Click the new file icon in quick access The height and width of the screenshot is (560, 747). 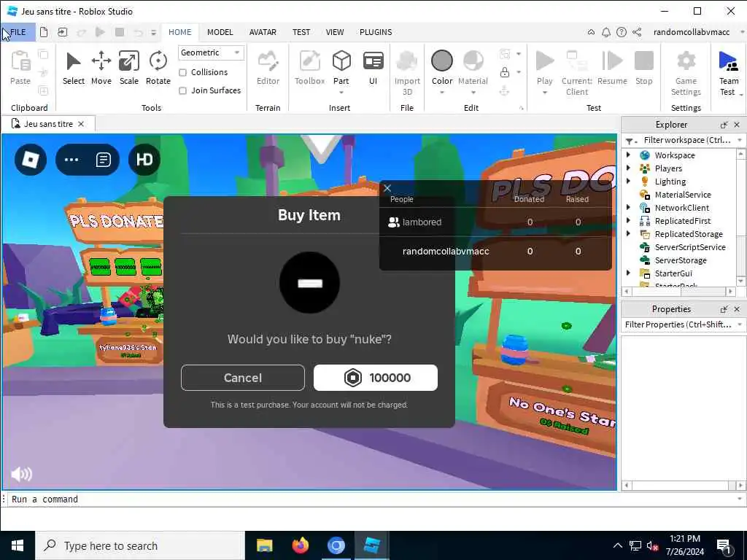point(44,32)
